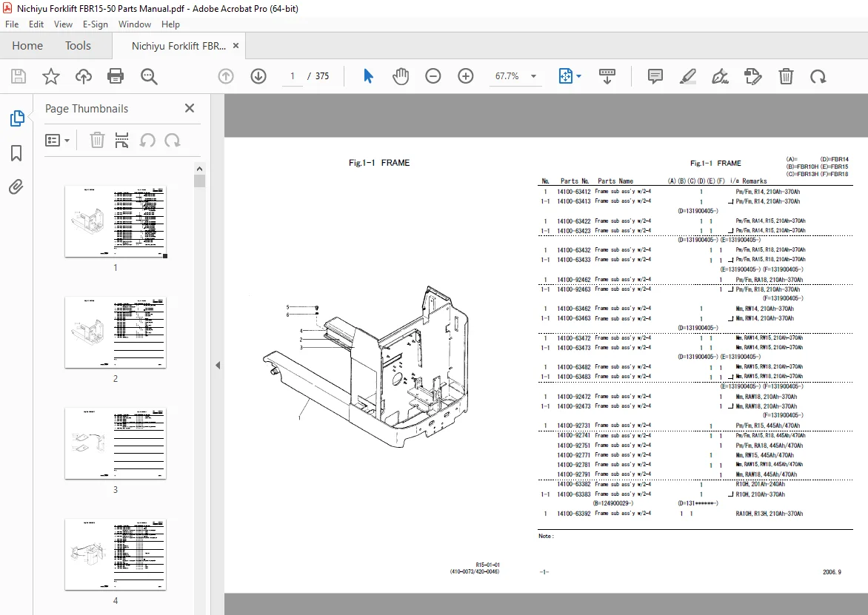Screen dimensions: 868x615
Task: Open the thumbnails options menu dropdown
Action: (57, 141)
